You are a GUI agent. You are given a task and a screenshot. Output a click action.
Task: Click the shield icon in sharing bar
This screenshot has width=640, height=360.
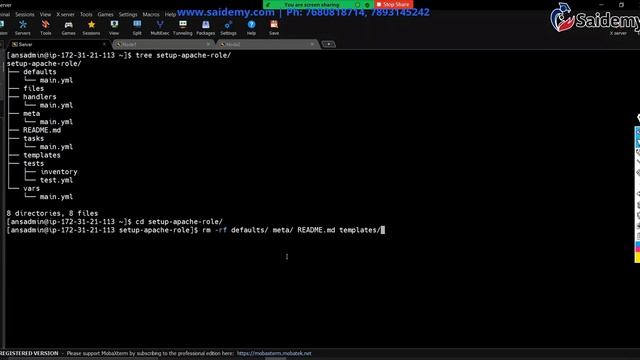coord(367,4)
